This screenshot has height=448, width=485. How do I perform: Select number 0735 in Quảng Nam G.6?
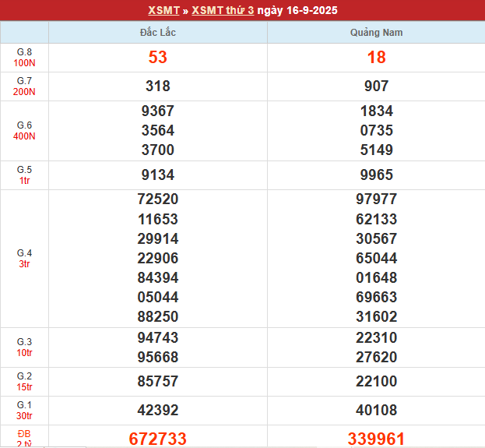[377, 131]
